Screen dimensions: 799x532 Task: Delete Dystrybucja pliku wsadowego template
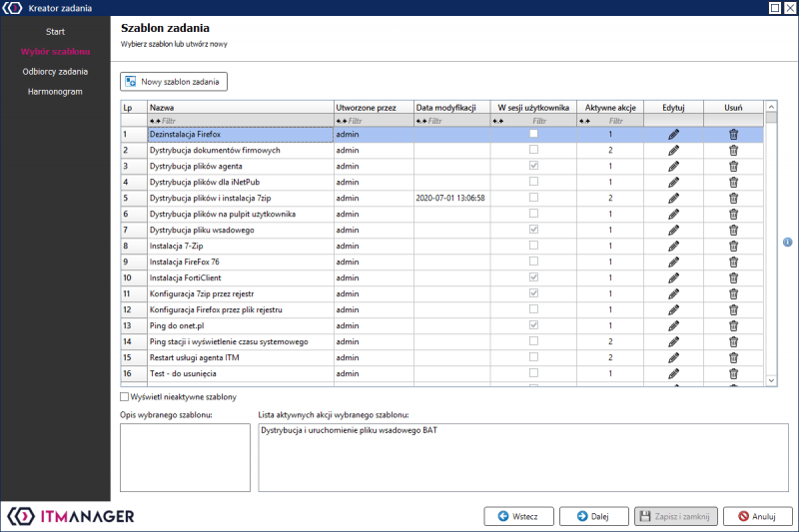point(733,231)
